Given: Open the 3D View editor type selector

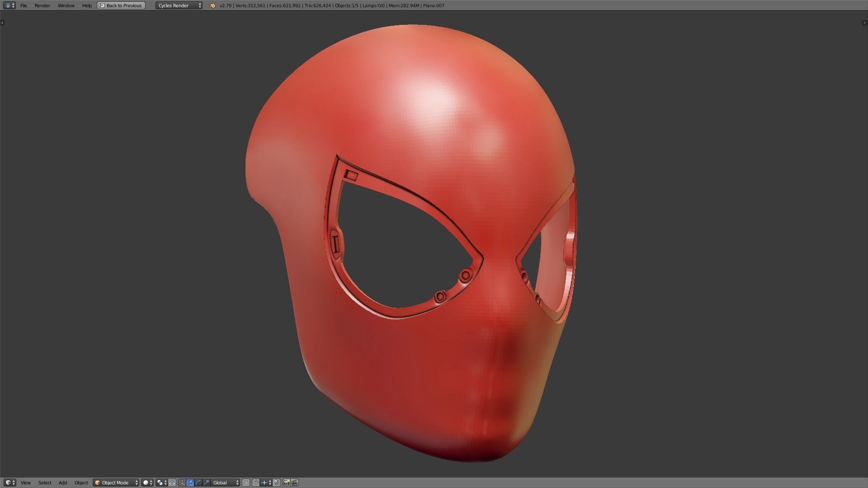Looking at the screenshot, I should [10, 483].
